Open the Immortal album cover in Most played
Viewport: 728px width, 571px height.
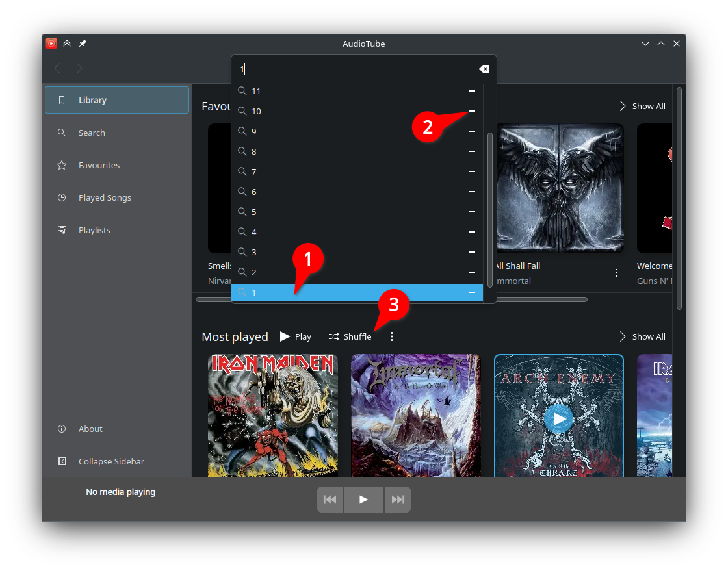pos(416,416)
